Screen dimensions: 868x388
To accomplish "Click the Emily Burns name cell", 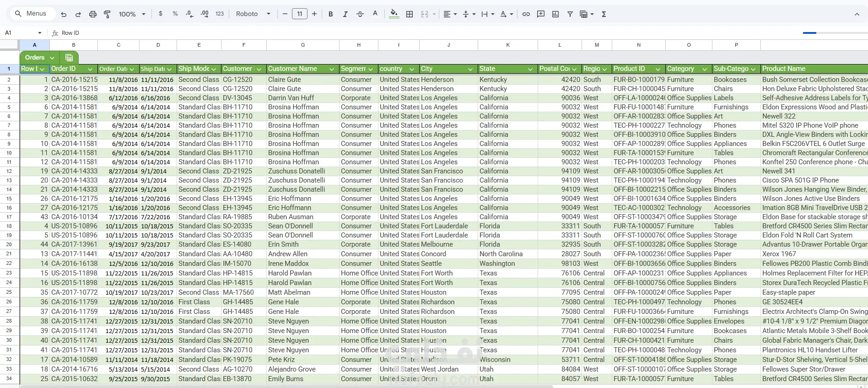I will 303,379.
